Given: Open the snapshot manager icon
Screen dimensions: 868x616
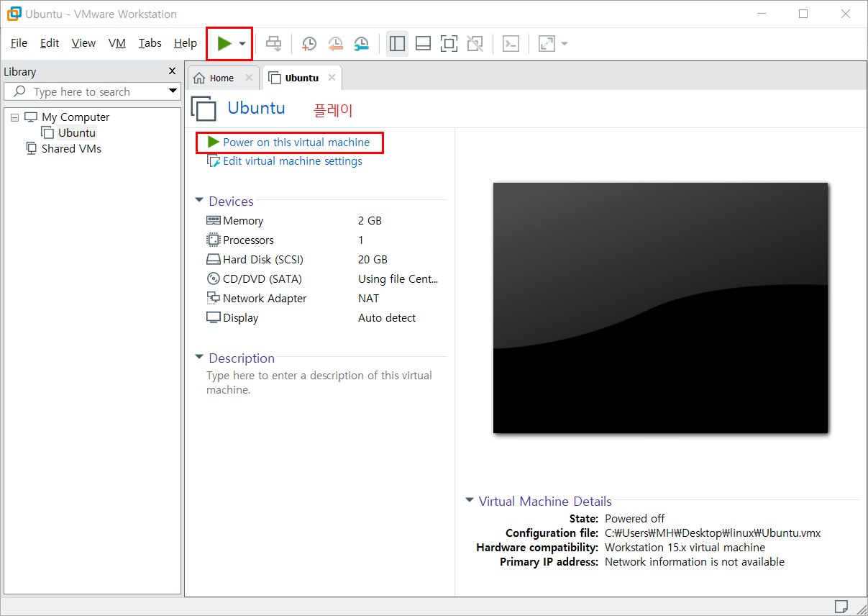Looking at the screenshot, I should tap(361, 44).
